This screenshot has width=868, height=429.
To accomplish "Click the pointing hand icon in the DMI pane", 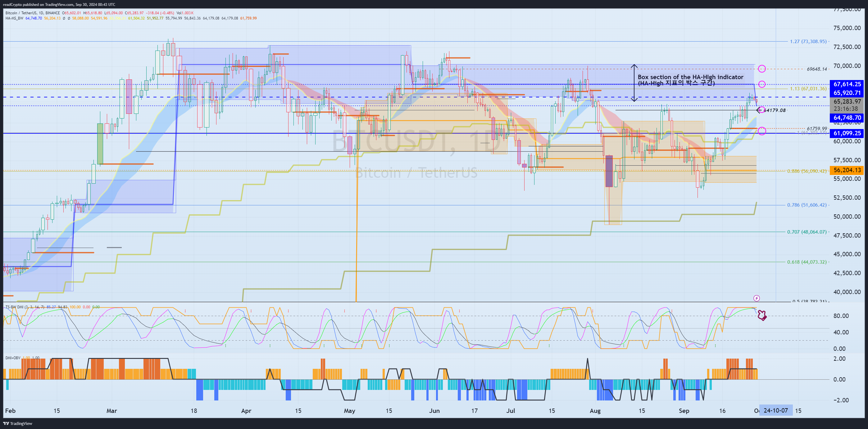I will click(x=762, y=315).
